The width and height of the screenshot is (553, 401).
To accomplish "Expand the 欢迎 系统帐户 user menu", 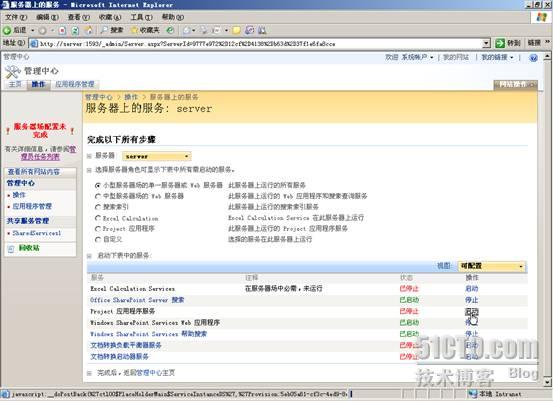I will click(409, 57).
